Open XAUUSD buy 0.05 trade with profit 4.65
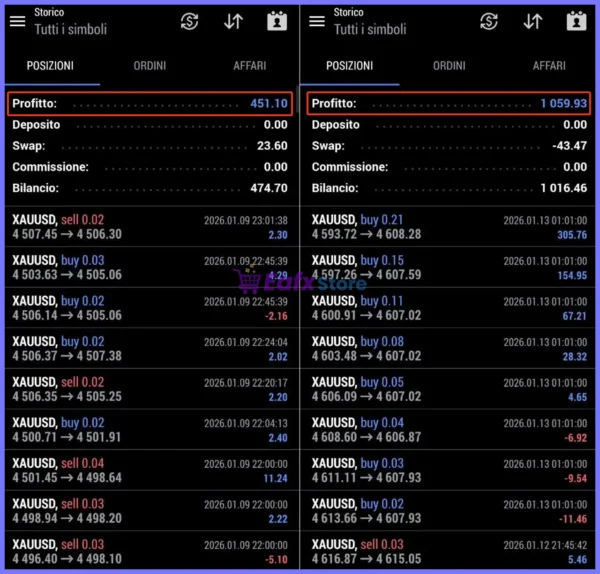This screenshot has height=574, width=600. (x=448, y=389)
